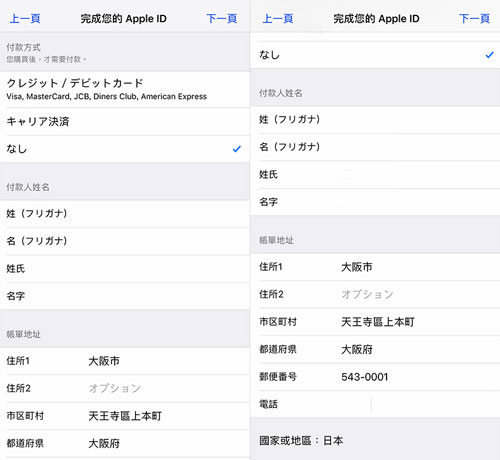
Task: Focus 姓（フリガナ）field in right screen
Action: 375,120
